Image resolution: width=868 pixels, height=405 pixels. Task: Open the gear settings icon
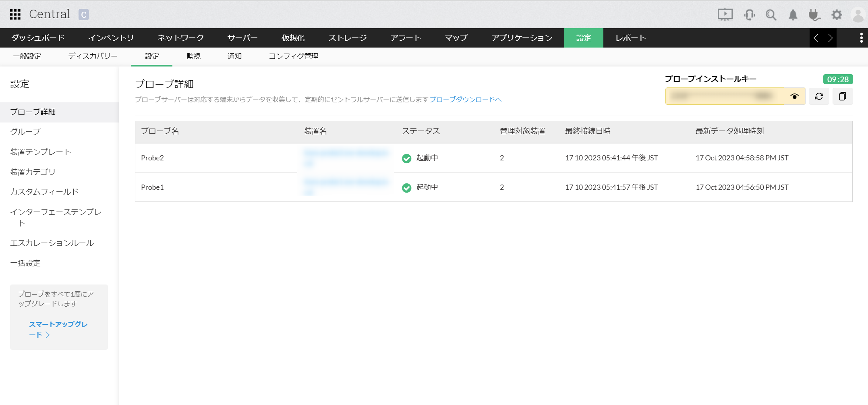(x=837, y=15)
